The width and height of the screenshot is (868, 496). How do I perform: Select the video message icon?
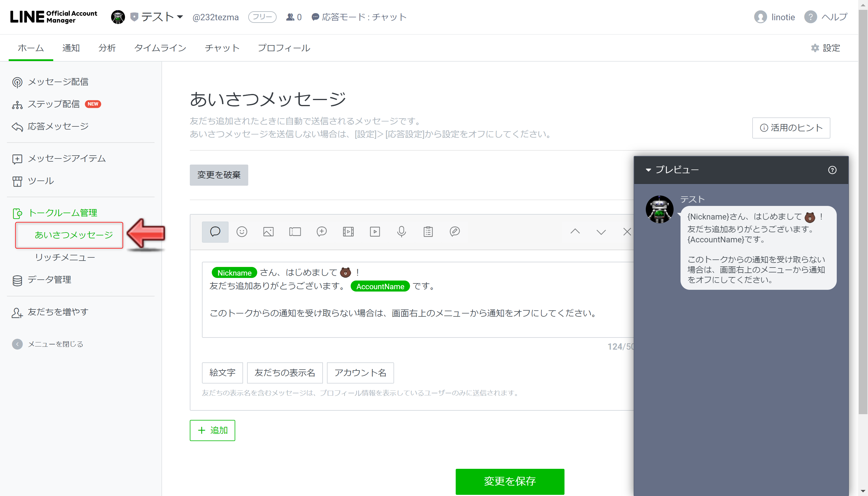375,232
